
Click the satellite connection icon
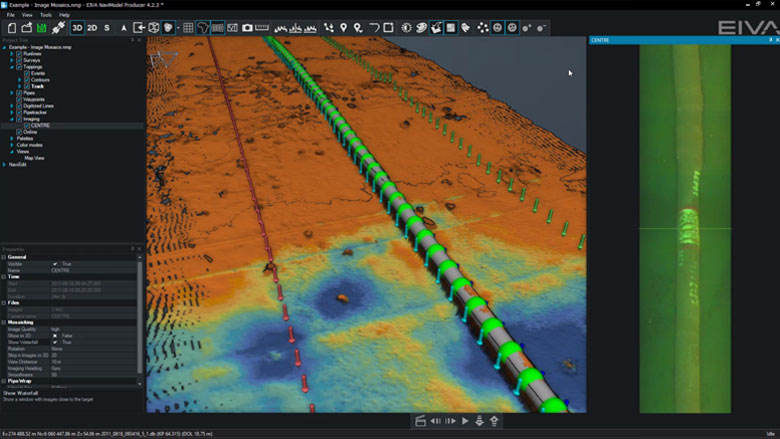point(59,28)
